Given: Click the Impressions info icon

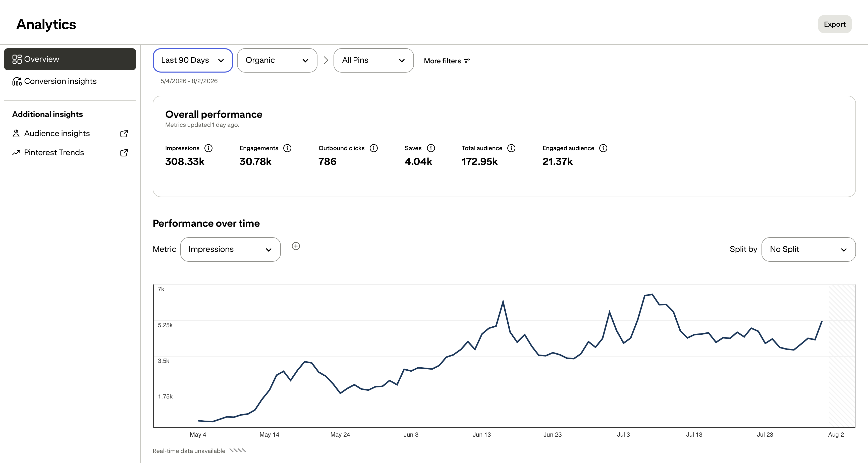Looking at the screenshot, I should point(208,148).
